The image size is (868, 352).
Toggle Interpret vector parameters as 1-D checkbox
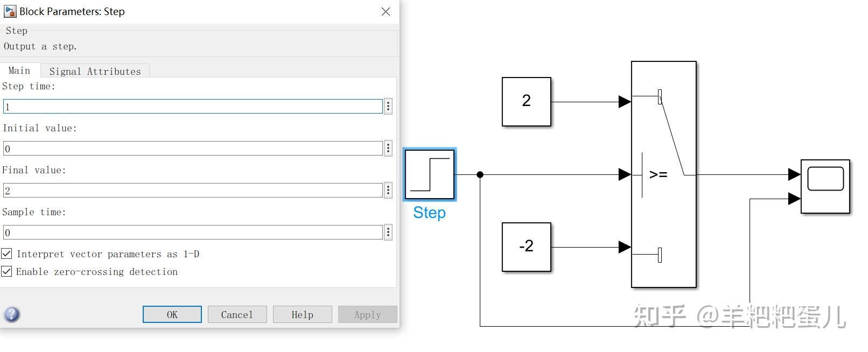coord(7,254)
